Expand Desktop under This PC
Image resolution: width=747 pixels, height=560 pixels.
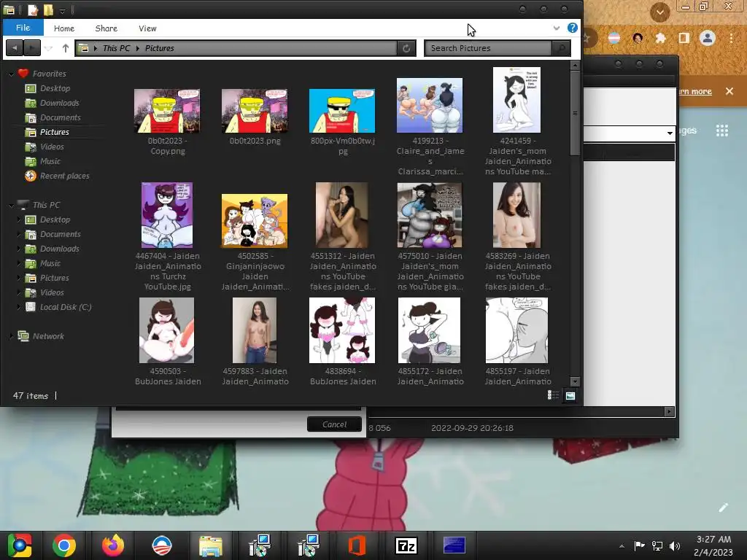19,219
